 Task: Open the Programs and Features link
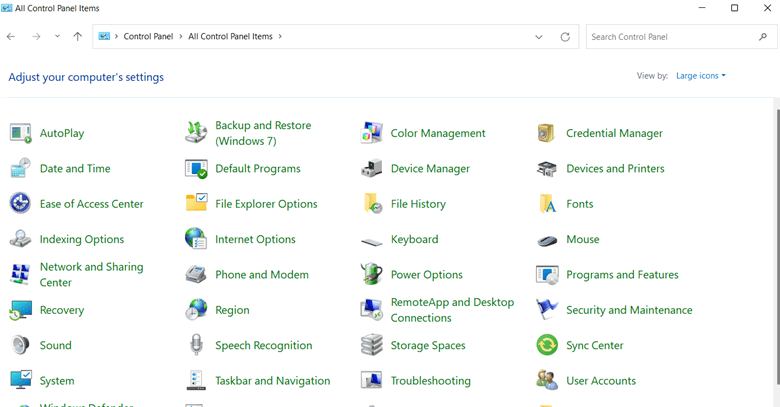pos(622,275)
